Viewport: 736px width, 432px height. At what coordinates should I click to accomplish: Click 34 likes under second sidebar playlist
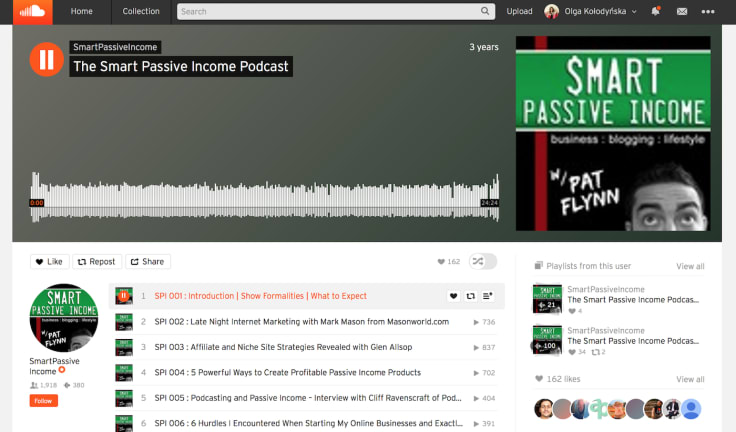pos(577,352)
